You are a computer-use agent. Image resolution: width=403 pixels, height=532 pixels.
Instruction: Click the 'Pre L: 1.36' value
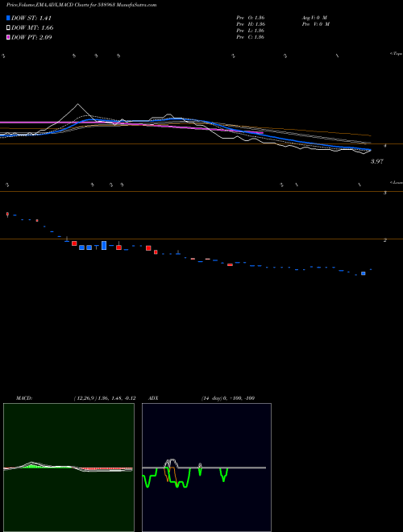[251, 31]
